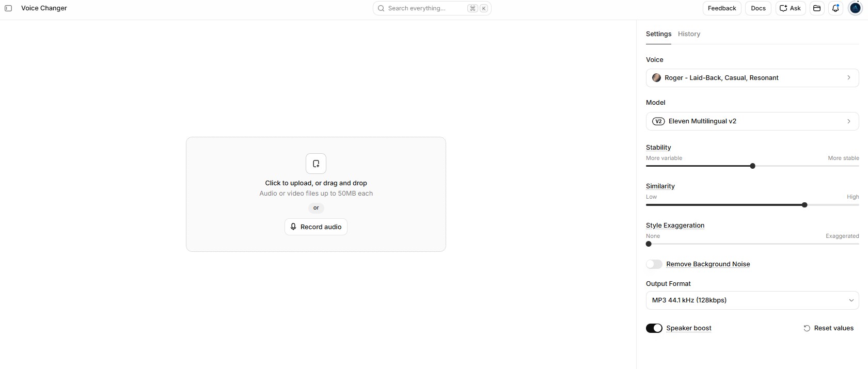Click the Ask button
This screenshot has height=369, width=868.
tap(791, 8)
